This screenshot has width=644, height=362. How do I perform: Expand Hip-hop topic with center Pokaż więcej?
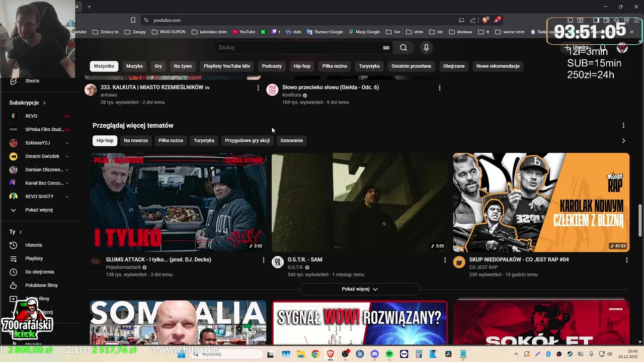pyautogui.click(x=360, y=289)
